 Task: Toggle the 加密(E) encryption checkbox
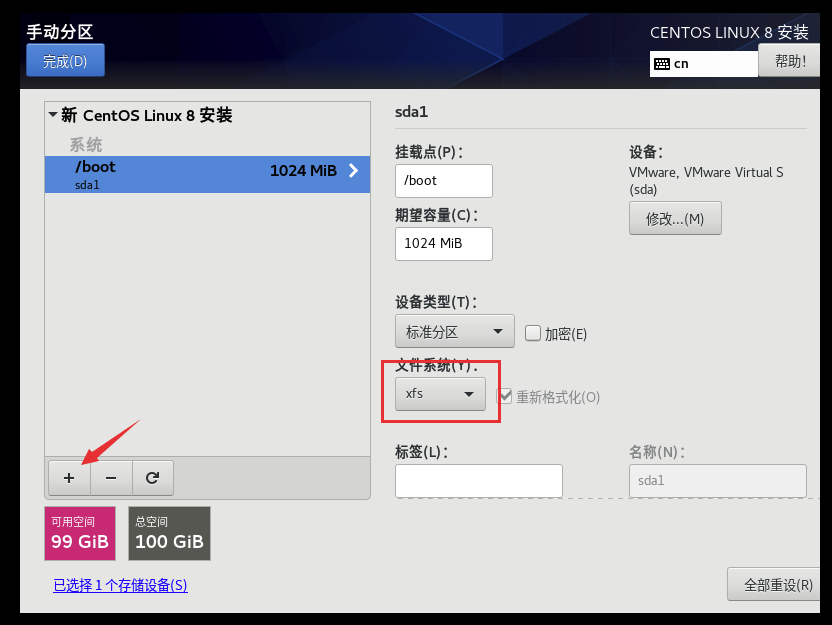(x=533, y=333)
